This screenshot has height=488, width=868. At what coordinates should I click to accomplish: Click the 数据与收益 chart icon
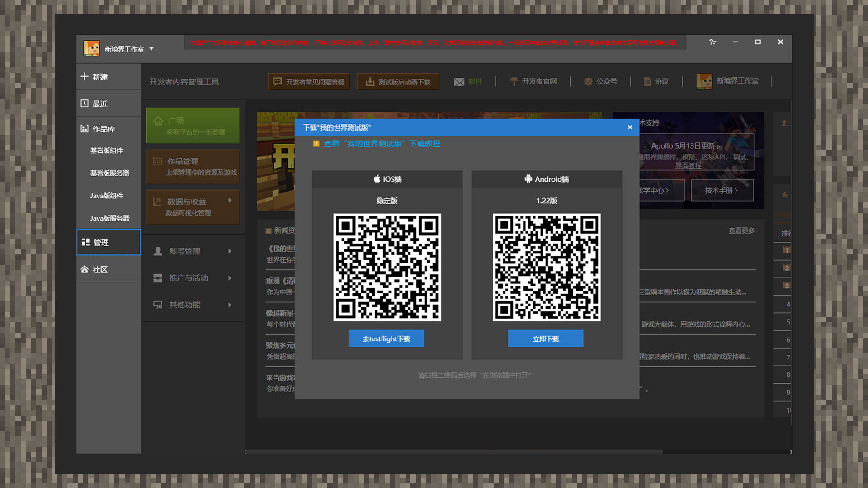[157, 202]
